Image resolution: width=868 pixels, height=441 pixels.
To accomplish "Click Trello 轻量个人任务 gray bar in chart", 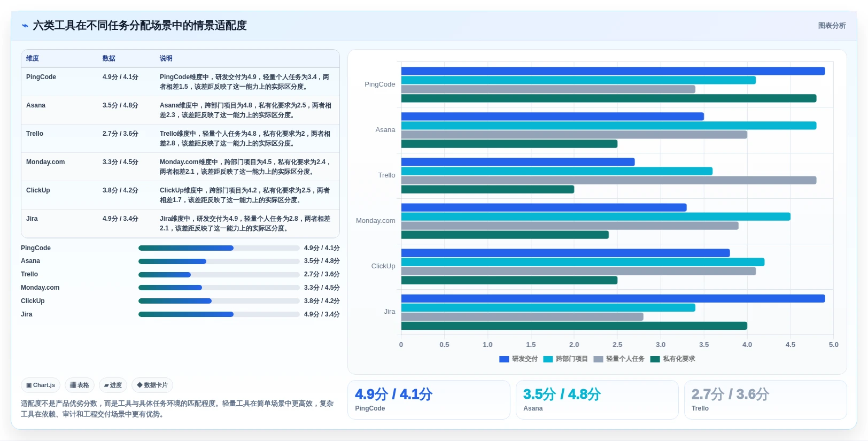I will tap(609, 180).
